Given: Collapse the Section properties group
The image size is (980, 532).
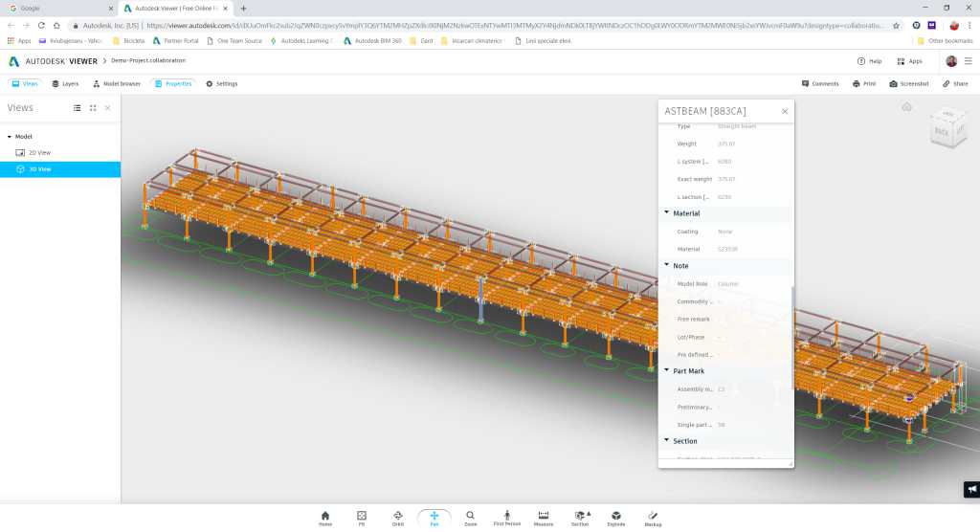Looking at the screenshot, I should tap(667, 440).
